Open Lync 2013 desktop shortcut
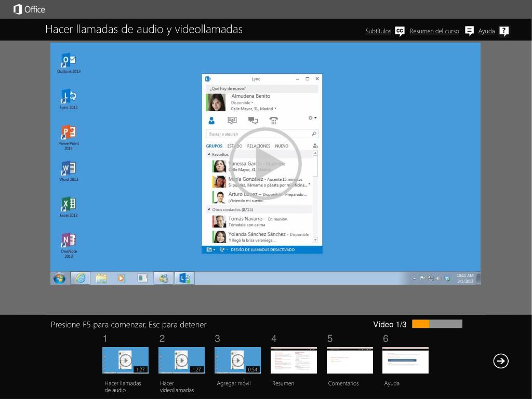Viewport: 532px width, 399px height. 69,99
